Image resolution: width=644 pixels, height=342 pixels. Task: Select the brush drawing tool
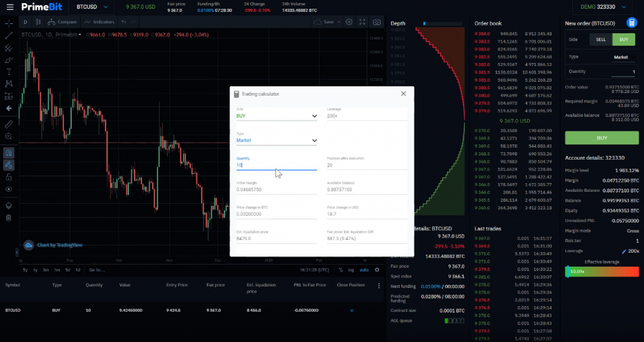click(9, 60)
